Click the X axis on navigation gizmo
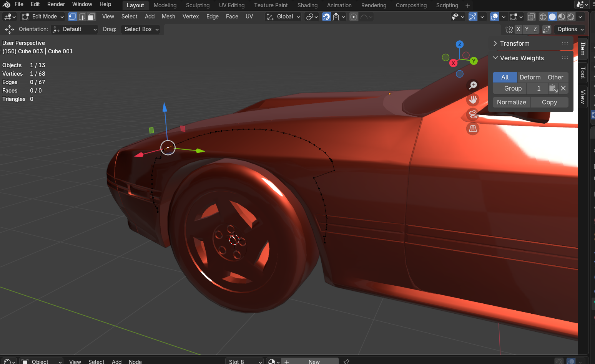 454,63
